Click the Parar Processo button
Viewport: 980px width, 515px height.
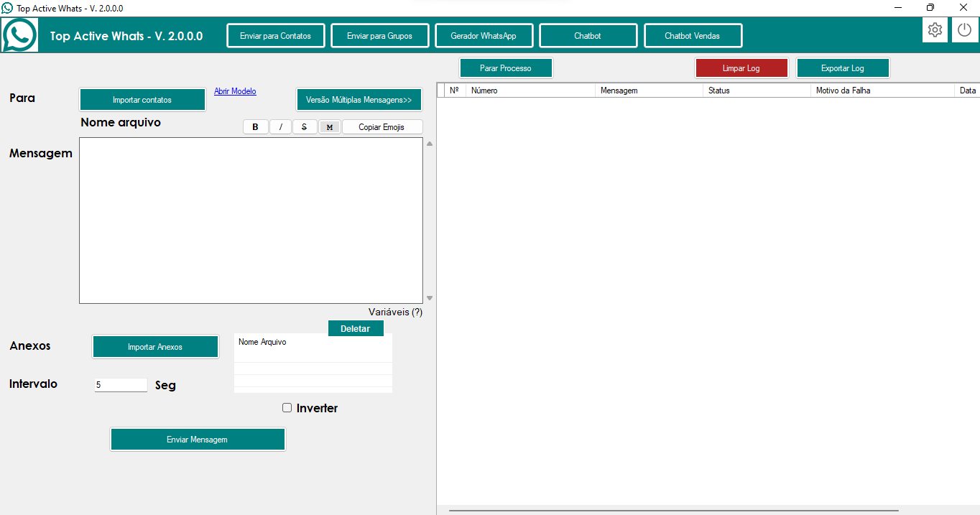click(506, 68)
